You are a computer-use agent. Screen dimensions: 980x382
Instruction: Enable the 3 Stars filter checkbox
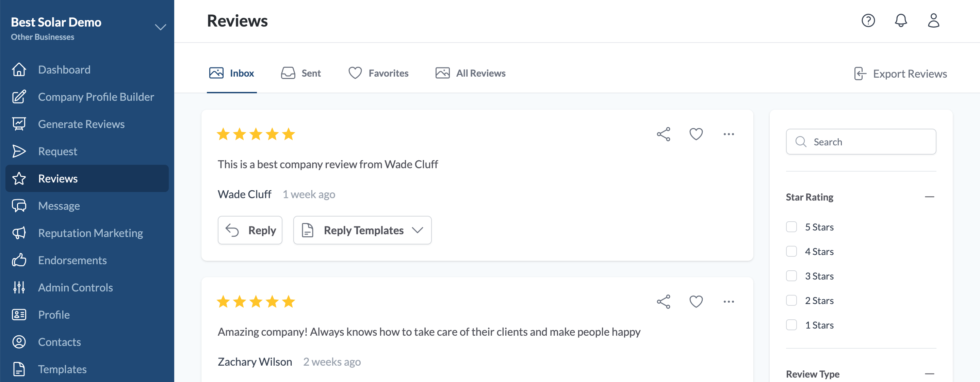(x=791, y=276)
